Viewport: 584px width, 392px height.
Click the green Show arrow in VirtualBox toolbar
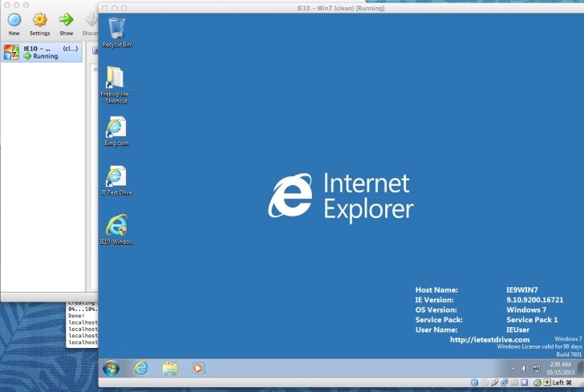67,19
